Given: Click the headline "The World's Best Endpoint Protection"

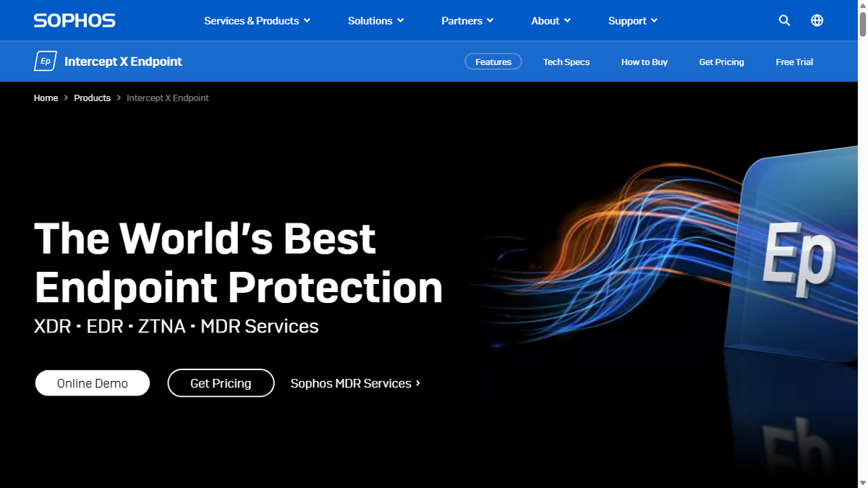Looking at the screenshot, I should (x=238, y=262).
